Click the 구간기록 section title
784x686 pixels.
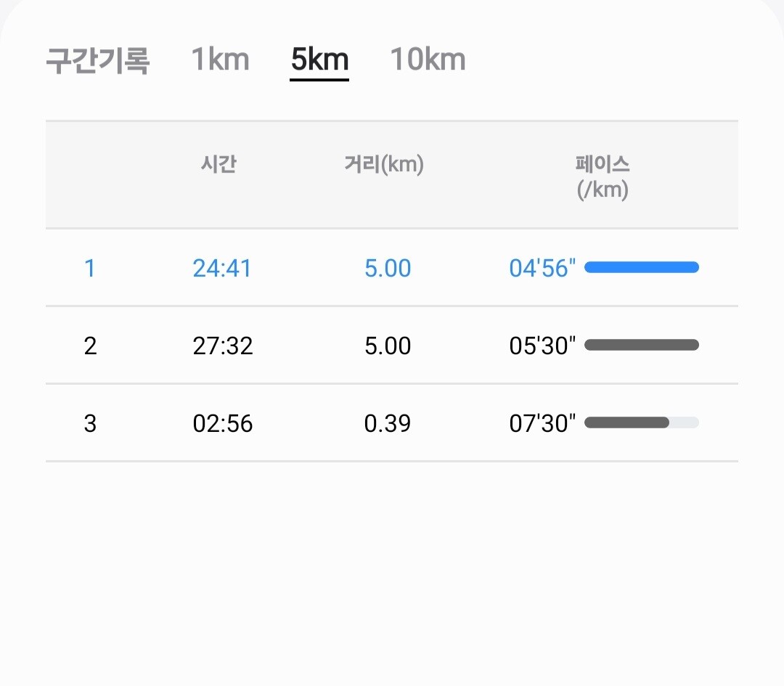tap(97, 61)
